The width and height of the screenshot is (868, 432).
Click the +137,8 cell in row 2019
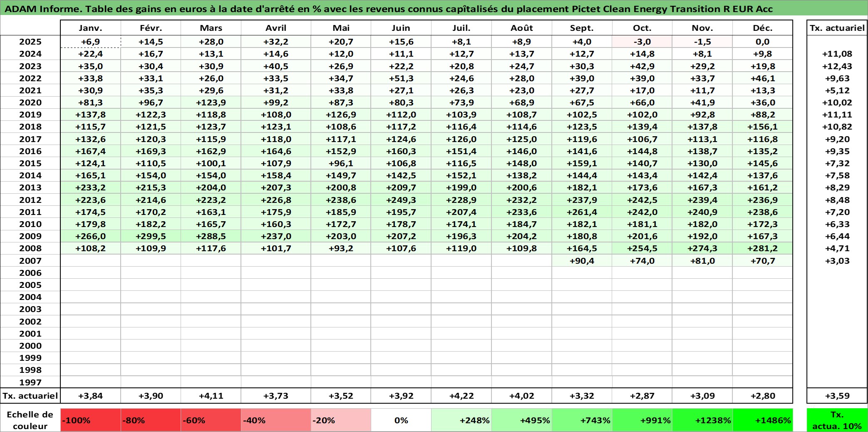point(90,115)
